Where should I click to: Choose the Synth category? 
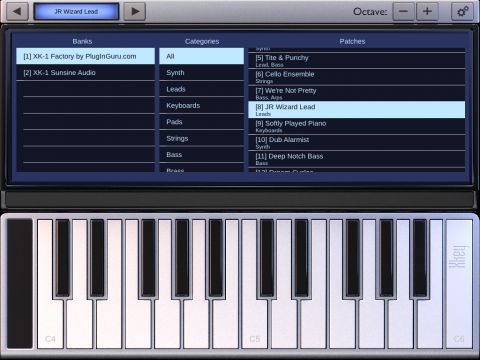point(202,73)
